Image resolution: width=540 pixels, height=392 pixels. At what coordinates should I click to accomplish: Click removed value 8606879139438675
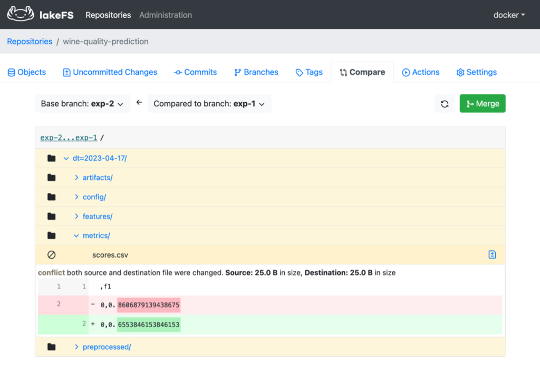click(x=149, y=305)
